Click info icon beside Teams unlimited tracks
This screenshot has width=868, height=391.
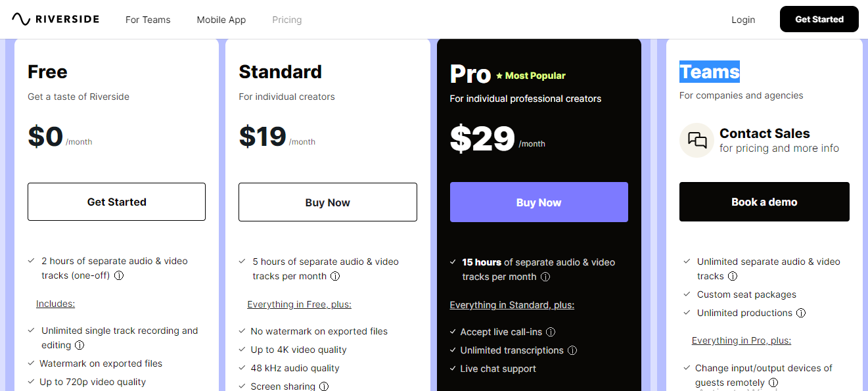click(733, 277)
